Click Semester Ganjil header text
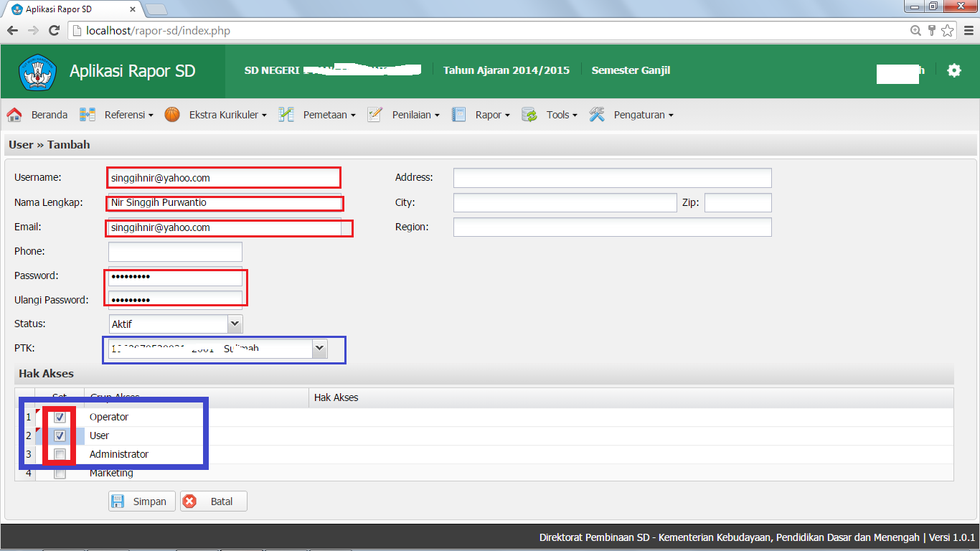This screenshot has height=551, width=980. pyautogui.click(x=631, y=70)
